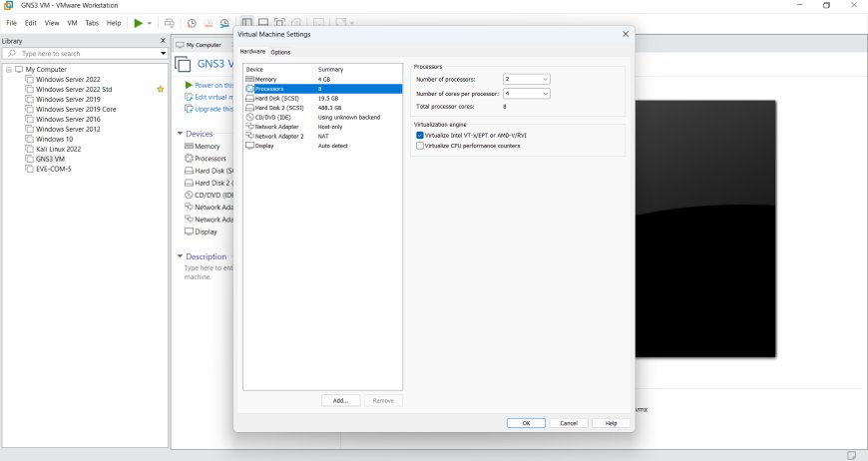Enable Virtualize CPU performance counters

420,146
